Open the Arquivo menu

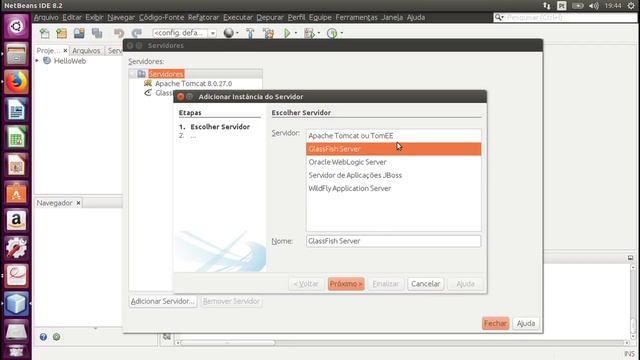tap(46, 18)
